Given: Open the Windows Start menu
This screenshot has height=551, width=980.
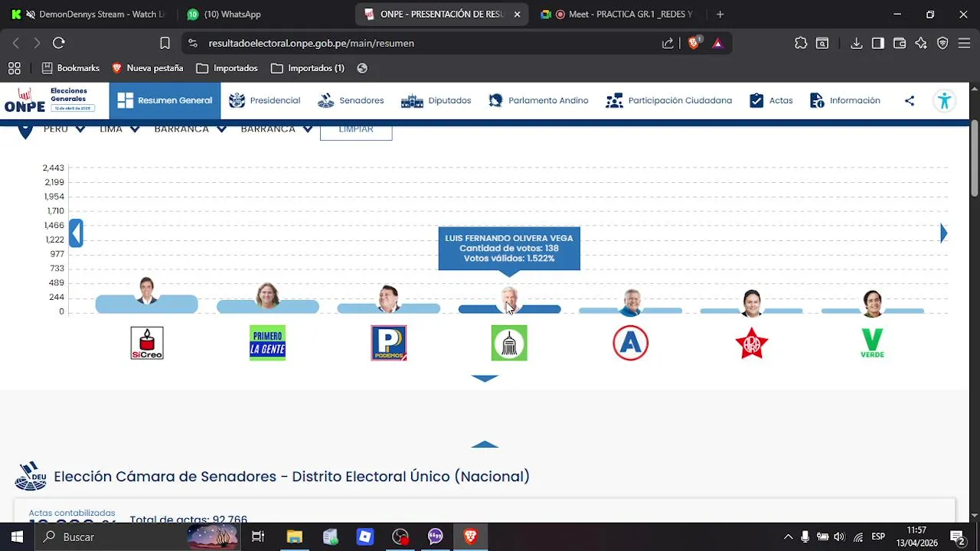Looking at the screenshot, I should pyautogui.click(x=17, y=537).
